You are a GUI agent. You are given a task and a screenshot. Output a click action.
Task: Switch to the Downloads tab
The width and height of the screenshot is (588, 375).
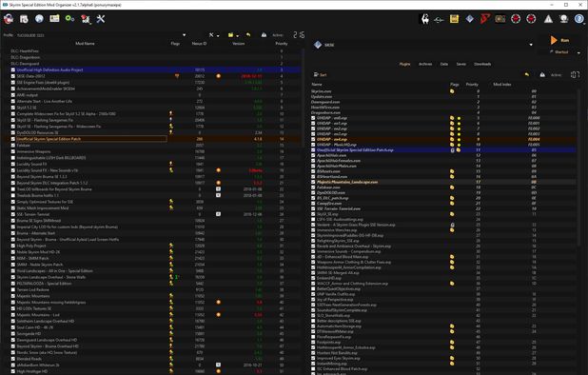482,64
